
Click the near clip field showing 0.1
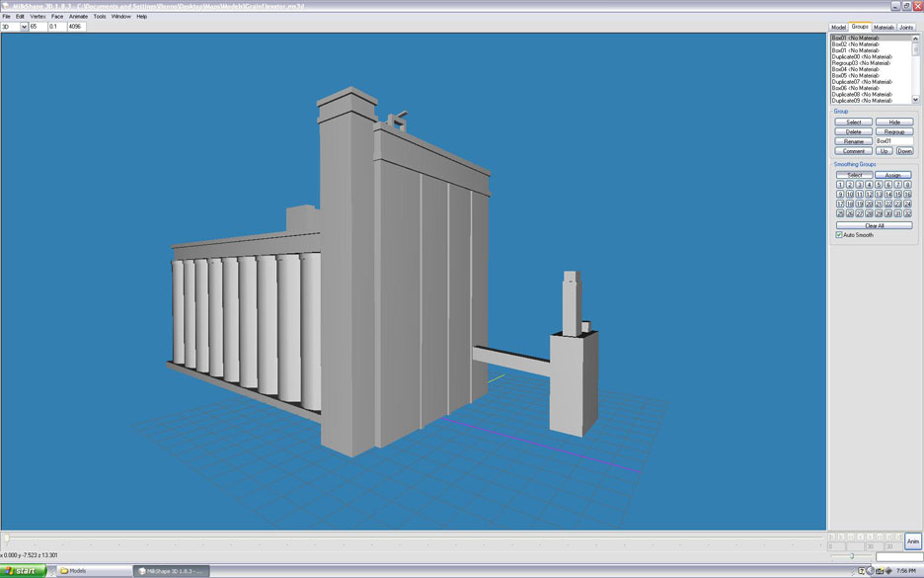pyautogui.click(x=57, y=27)
